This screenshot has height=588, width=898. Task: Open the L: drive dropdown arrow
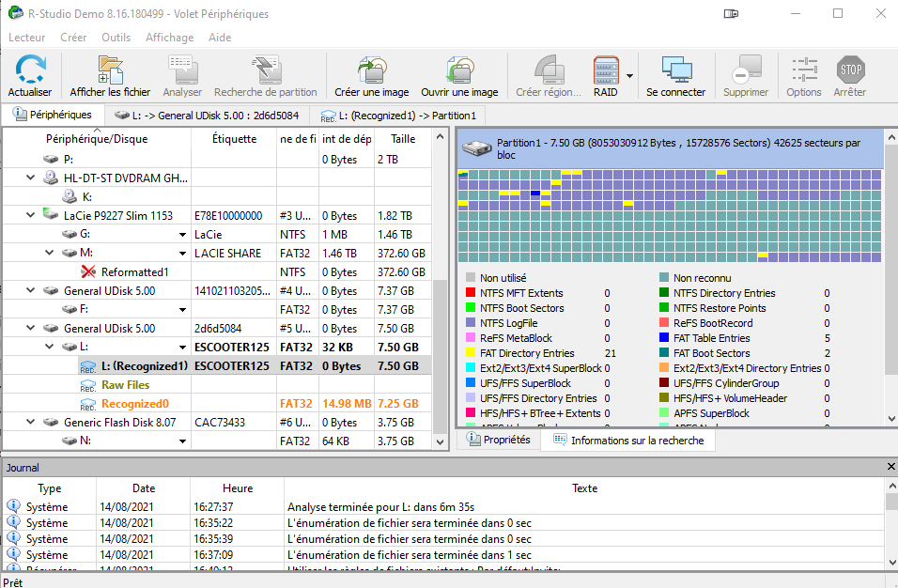(x=182, y=347)
